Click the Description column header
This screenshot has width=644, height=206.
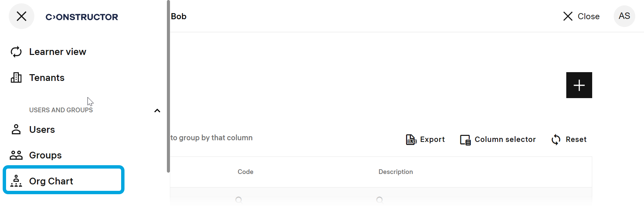[x=395, y=172]
